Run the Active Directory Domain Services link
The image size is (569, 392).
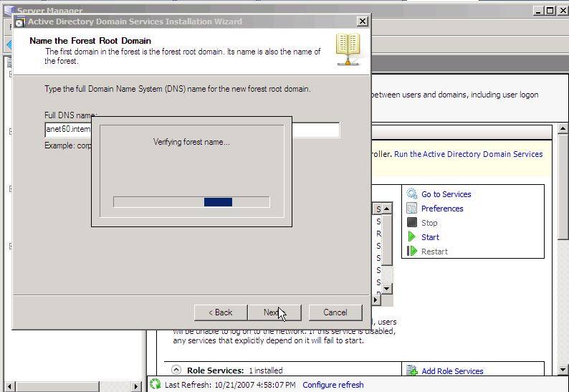coord(469,154)
